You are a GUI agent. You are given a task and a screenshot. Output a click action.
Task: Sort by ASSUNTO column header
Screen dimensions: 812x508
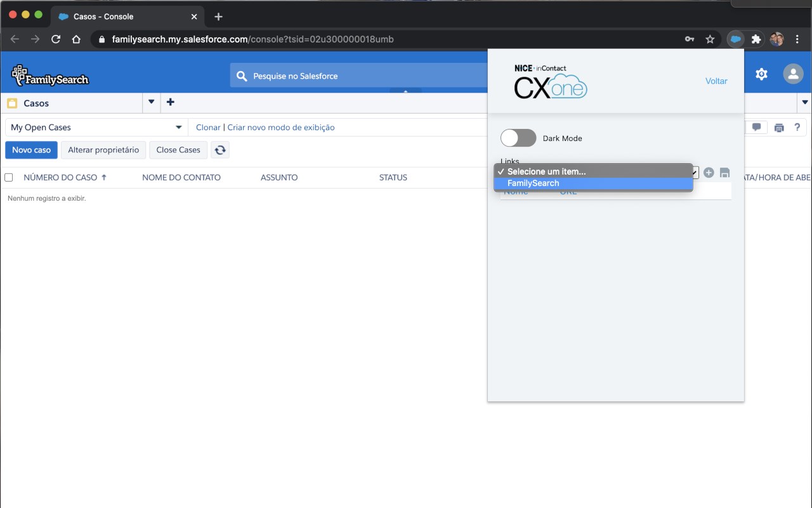point(279,178)
